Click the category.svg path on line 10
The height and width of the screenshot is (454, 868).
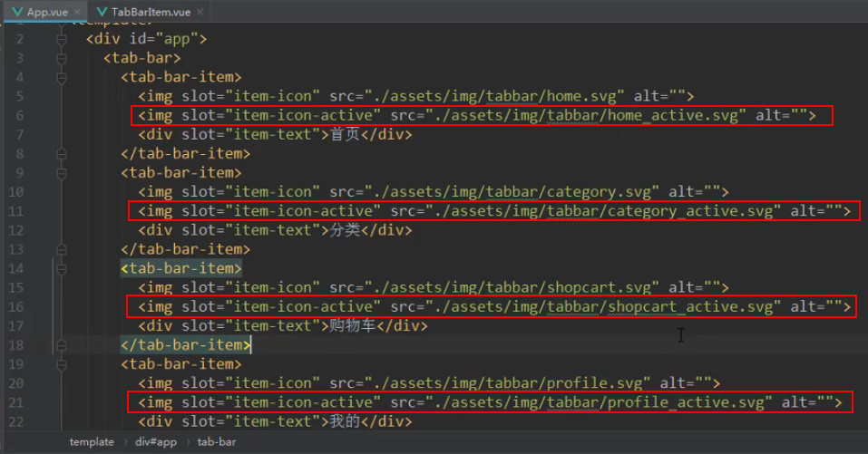[512, 192]
